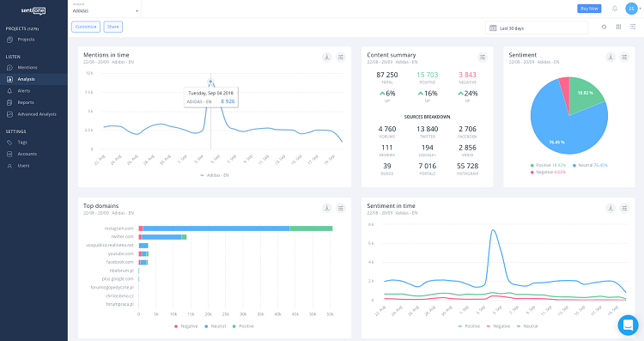Click the Buy Now button
This screenshot has width=644, height=341.
pyautogui.click(x=589, y=9)
